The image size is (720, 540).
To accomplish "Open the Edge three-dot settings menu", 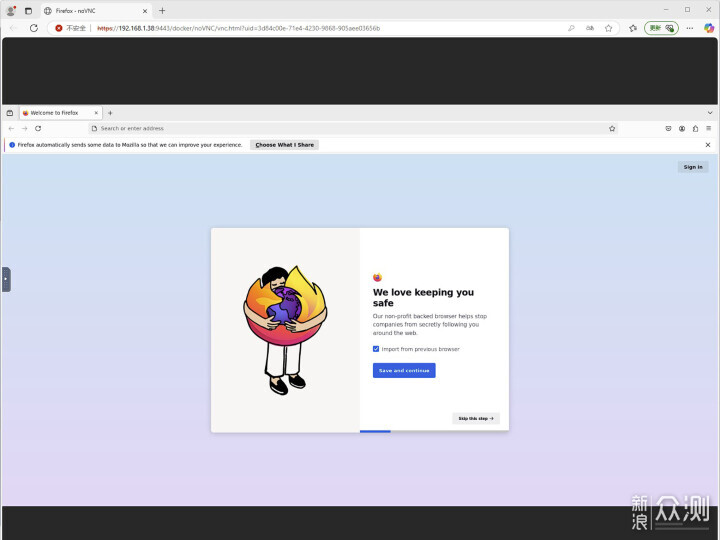I will 690,28.
